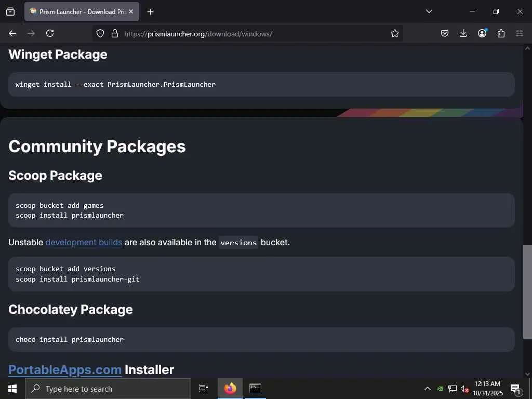
Task: Open the PortableApps.com link
Action: point(65,370)
